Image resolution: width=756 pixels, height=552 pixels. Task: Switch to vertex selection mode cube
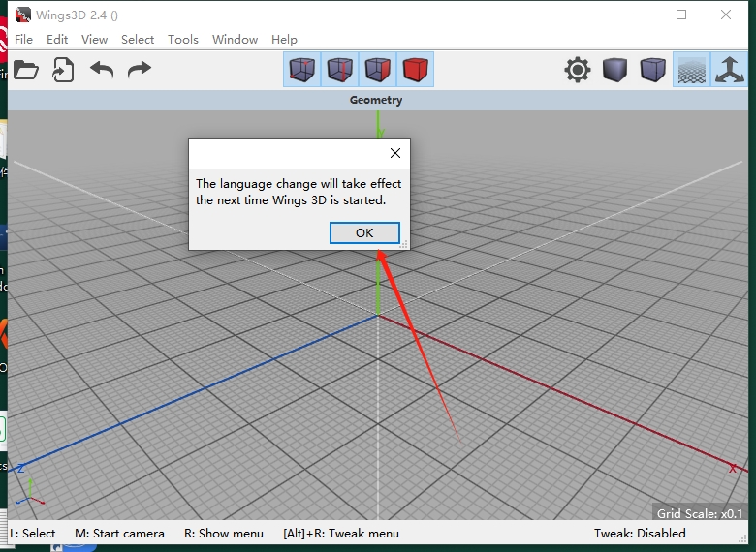(302, 70)
